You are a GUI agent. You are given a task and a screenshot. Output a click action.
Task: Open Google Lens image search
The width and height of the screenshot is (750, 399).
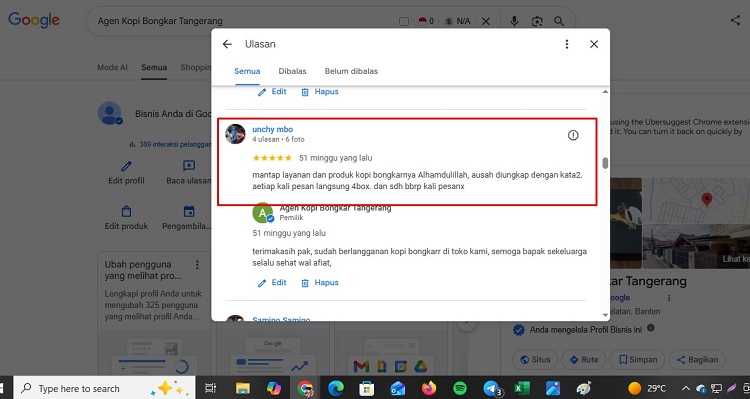tap(537, 21)
